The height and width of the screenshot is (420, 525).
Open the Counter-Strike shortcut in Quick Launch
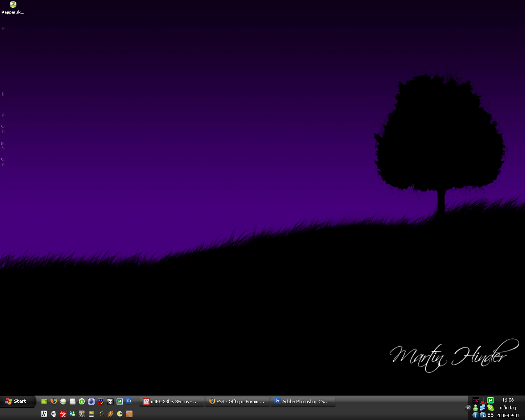tap(44, 414)
